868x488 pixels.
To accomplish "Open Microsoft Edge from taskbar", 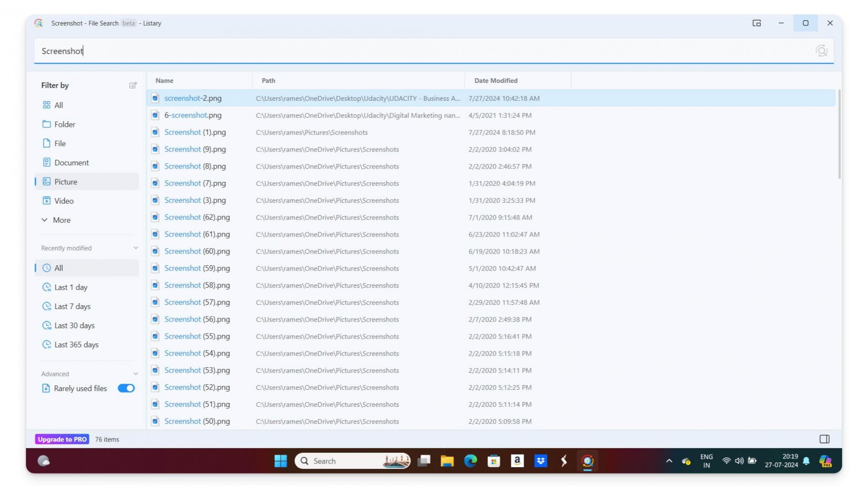I will coord(470,461).
